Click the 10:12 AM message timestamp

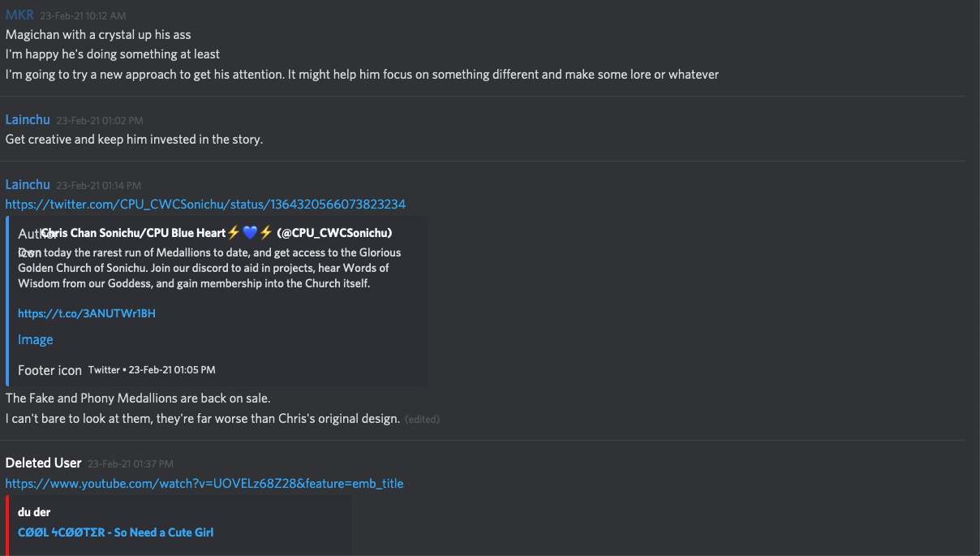pos(83,15)
